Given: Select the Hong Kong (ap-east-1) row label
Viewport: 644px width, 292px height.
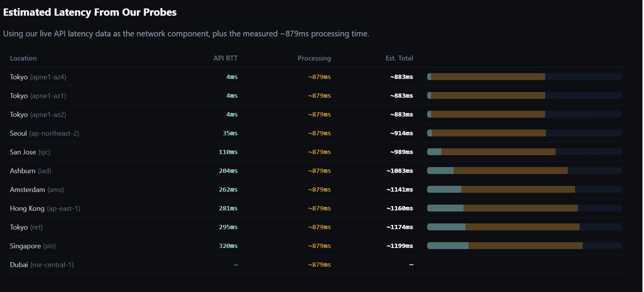Looking at the screenshot, I should pos(45,208).
